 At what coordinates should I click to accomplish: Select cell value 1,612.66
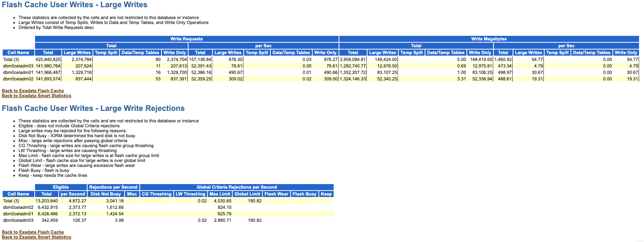(115, 207)
